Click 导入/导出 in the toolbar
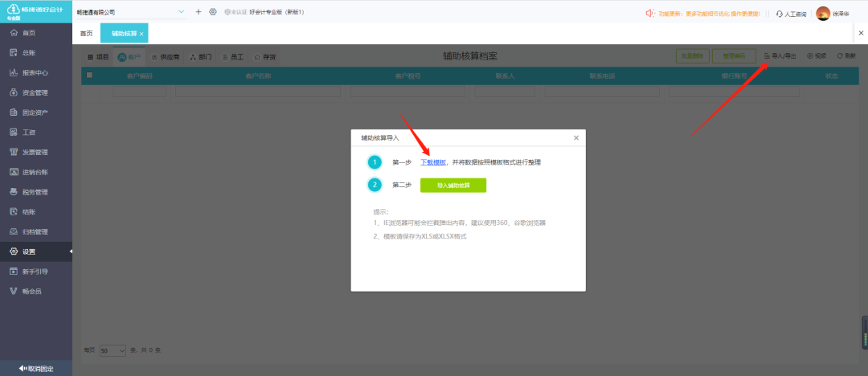 780,56
